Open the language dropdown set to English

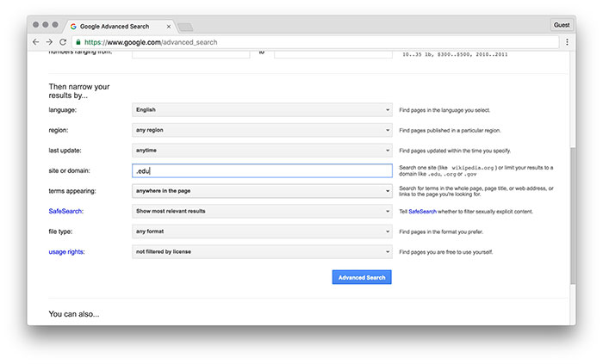262,110
